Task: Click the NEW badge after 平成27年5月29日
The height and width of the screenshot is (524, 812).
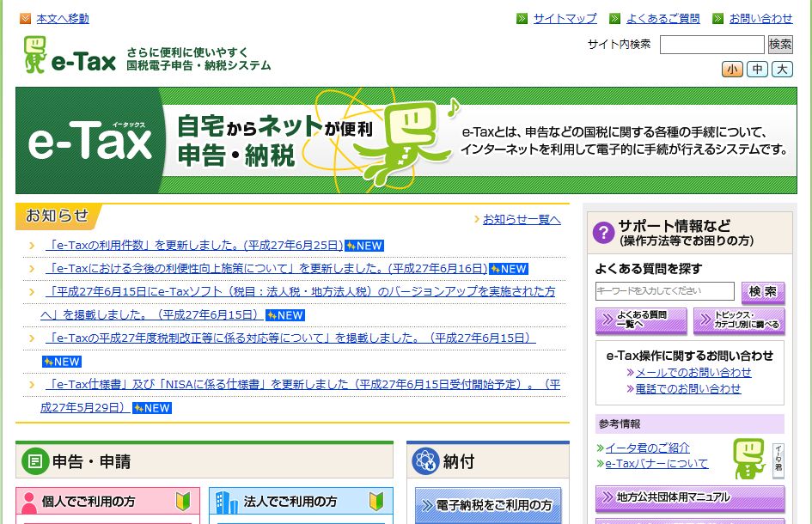Action: tap(152, 408)
